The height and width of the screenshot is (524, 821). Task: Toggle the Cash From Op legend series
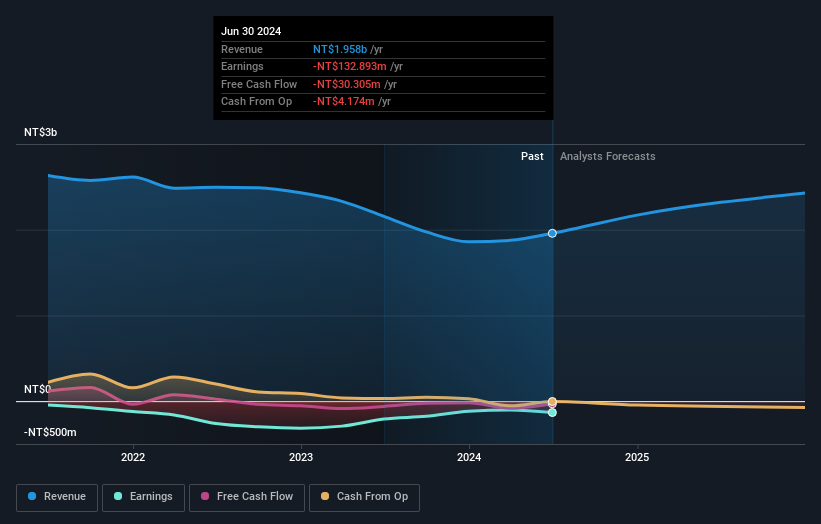pos(364,497)
